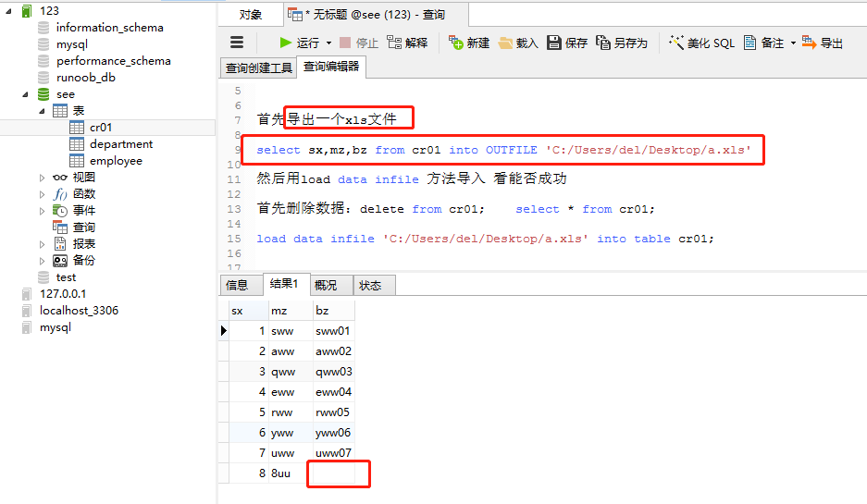Expand the 备份 backup node

pyautogui.click(x=42, y=260)
